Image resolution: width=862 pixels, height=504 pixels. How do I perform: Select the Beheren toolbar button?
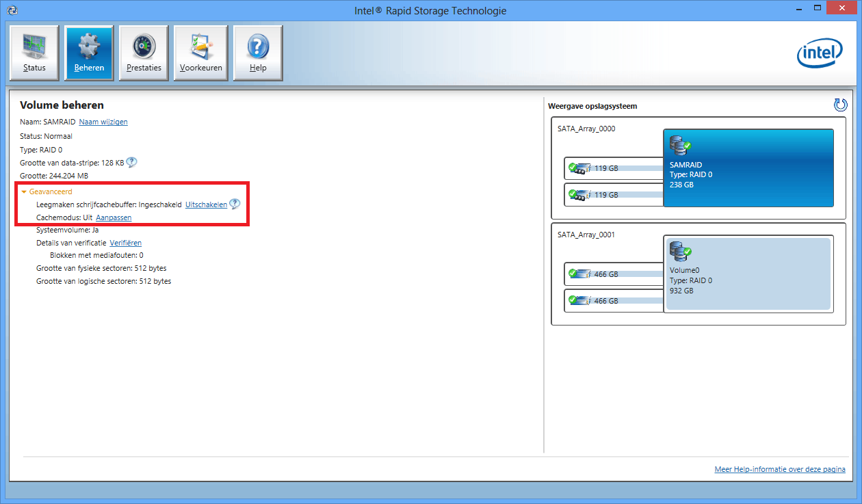point(89,53)
